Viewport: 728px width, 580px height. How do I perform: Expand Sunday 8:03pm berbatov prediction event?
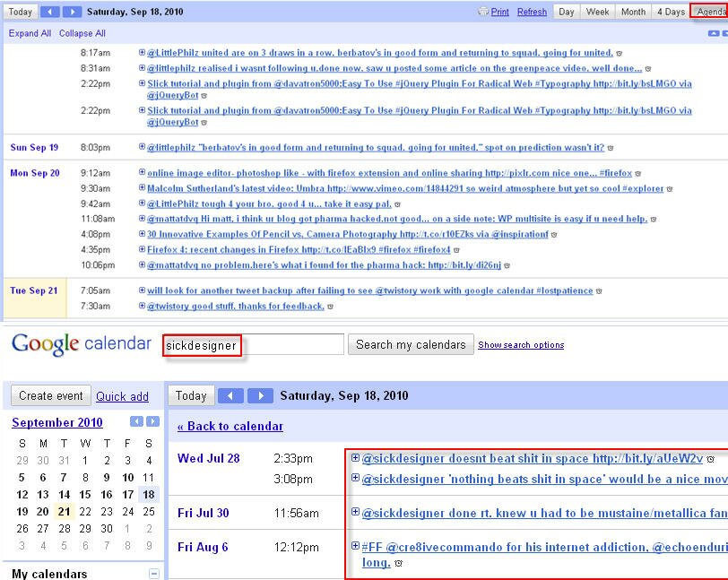[142, 147]
